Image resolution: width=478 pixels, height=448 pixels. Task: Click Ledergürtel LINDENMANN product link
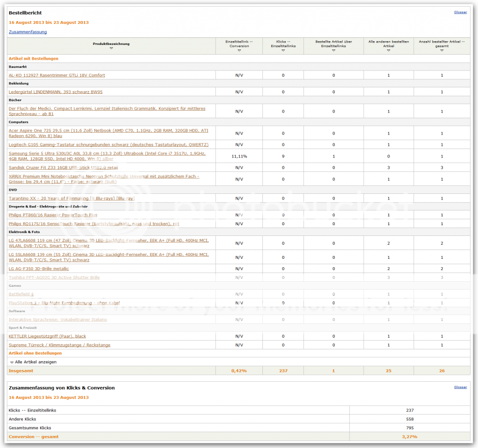click(x=56, y=92)
